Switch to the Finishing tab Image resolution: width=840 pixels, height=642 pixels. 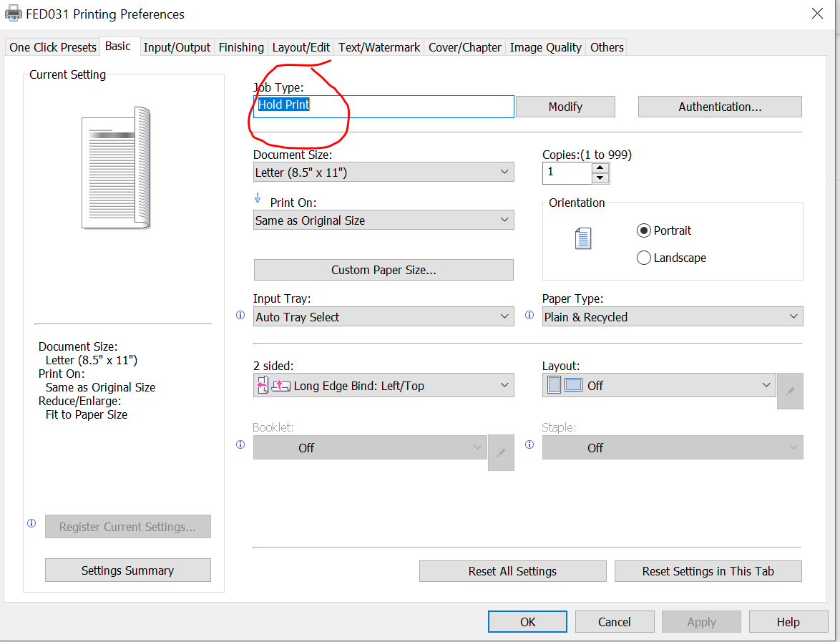click(x=241, y=47)
